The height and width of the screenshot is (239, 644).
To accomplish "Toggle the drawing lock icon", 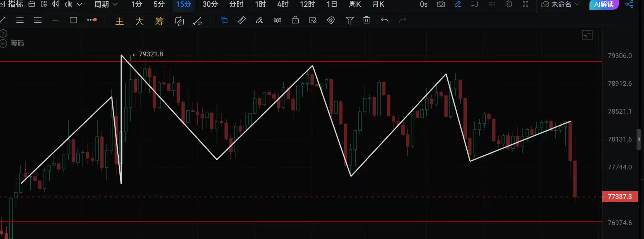I will click(x=295, y=20).
